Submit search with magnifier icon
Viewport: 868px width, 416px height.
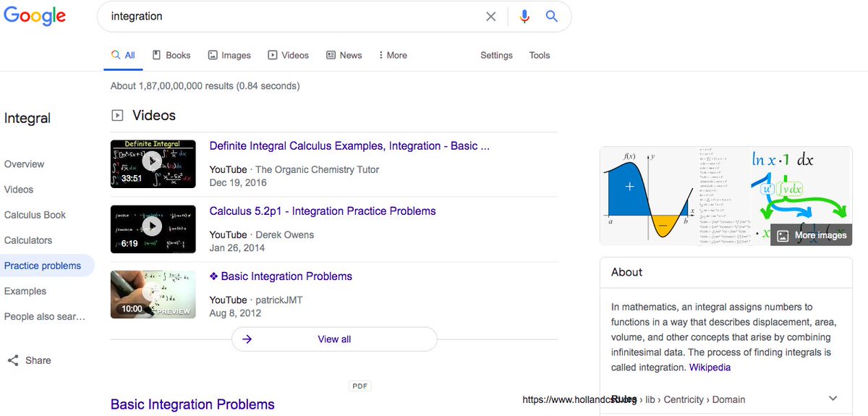click(552, 17)
